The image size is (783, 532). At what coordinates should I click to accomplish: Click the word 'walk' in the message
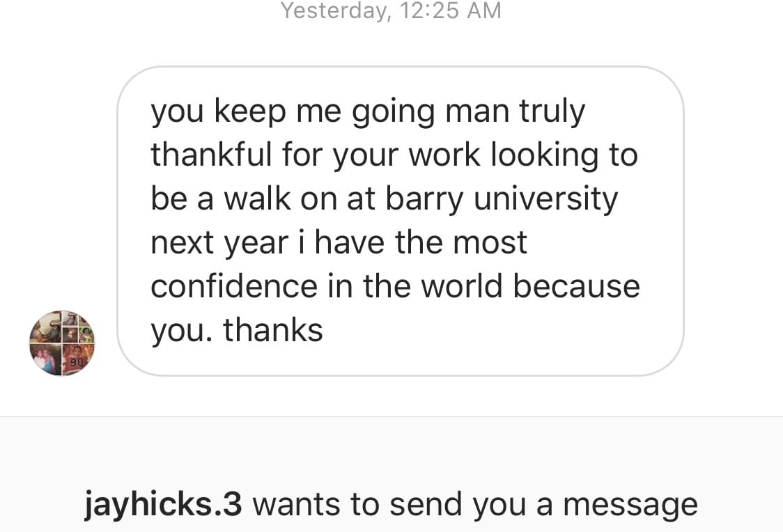coord(257,198)
